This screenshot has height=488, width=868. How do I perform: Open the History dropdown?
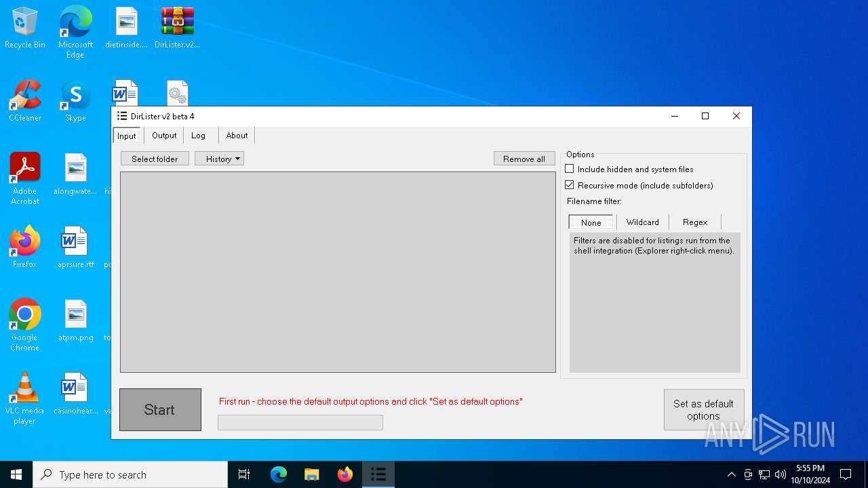219,159
